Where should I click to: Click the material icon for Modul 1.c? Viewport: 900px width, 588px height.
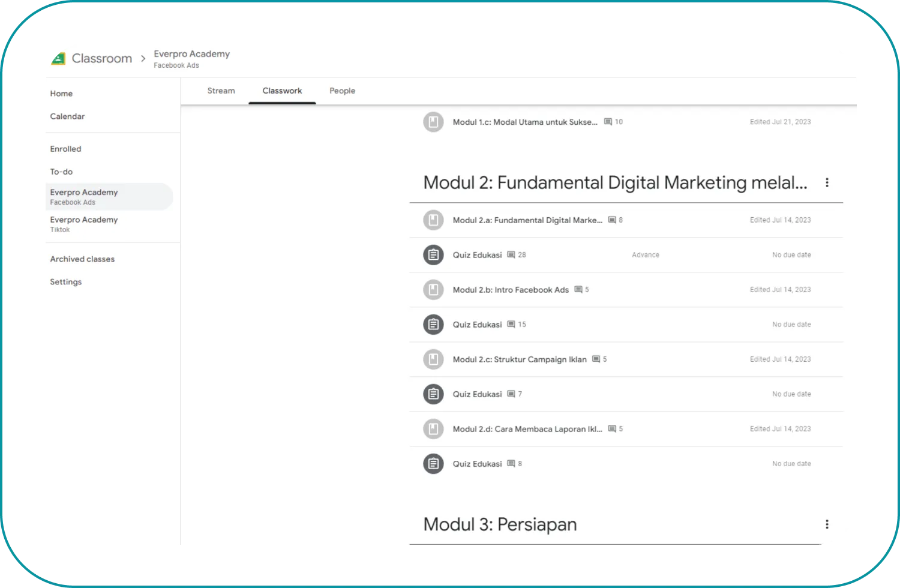(433, 122)
